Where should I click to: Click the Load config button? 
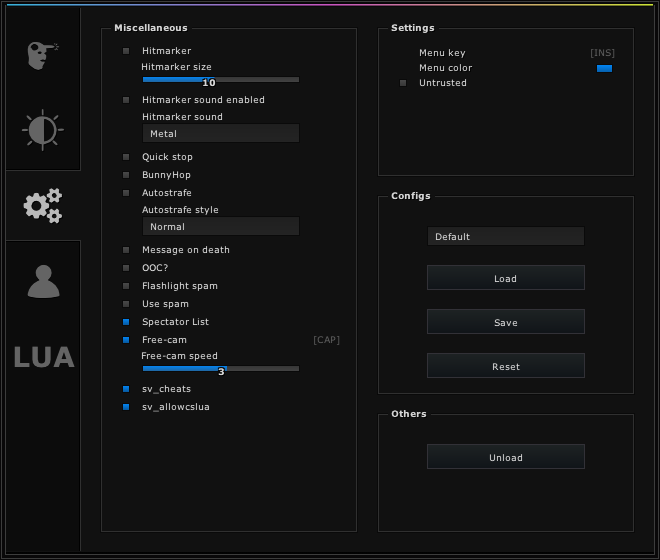click(506, 277)
